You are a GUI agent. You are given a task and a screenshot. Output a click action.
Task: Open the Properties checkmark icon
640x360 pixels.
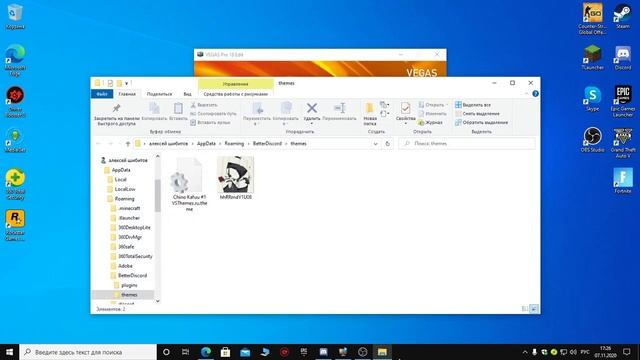coord(405,108)
